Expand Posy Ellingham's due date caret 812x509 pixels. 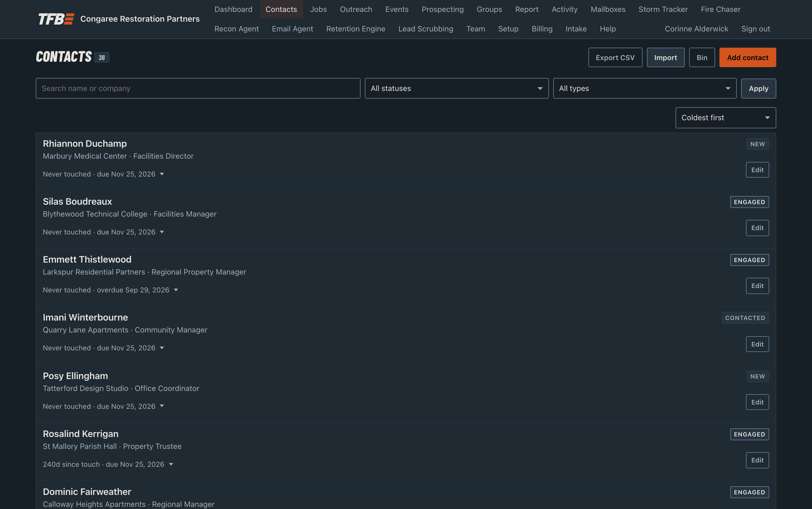(x=162, y=406)
